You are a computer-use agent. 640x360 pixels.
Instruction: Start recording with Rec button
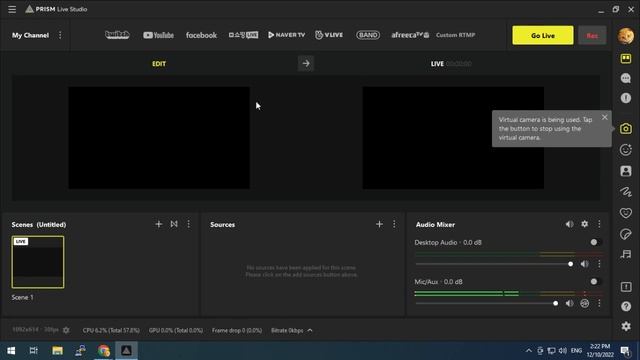point(592,36)
